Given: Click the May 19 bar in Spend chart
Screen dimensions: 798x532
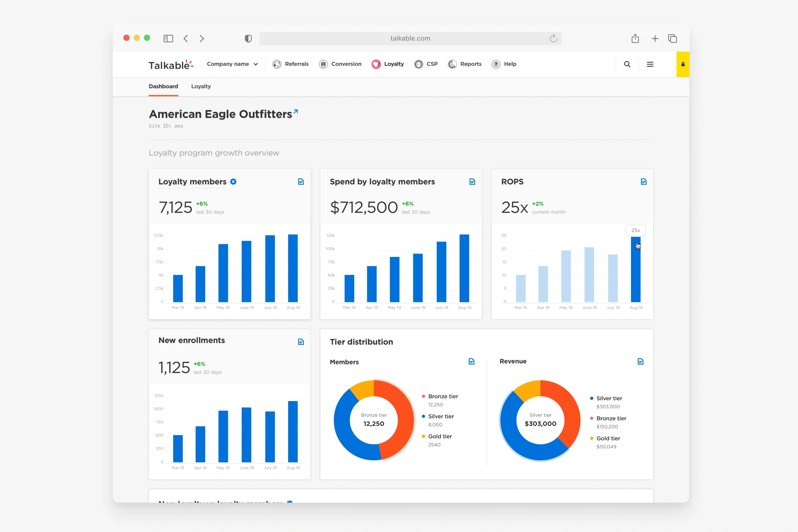Looking at the screenshot, I should 394,280.
